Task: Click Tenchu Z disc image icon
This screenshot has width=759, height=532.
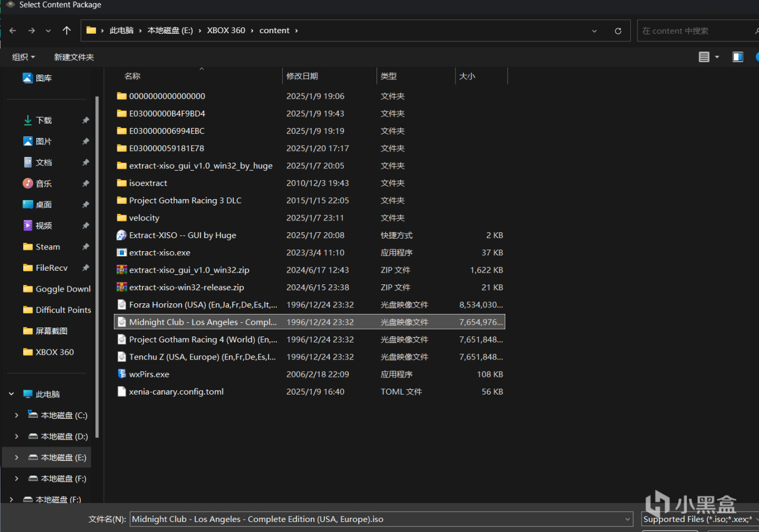Action: click(122, 357)
